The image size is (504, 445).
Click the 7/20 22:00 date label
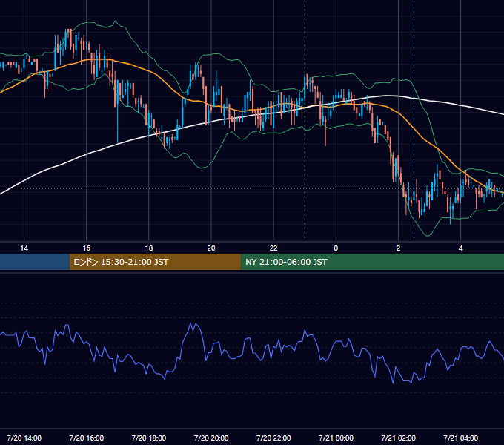point(273,438)
